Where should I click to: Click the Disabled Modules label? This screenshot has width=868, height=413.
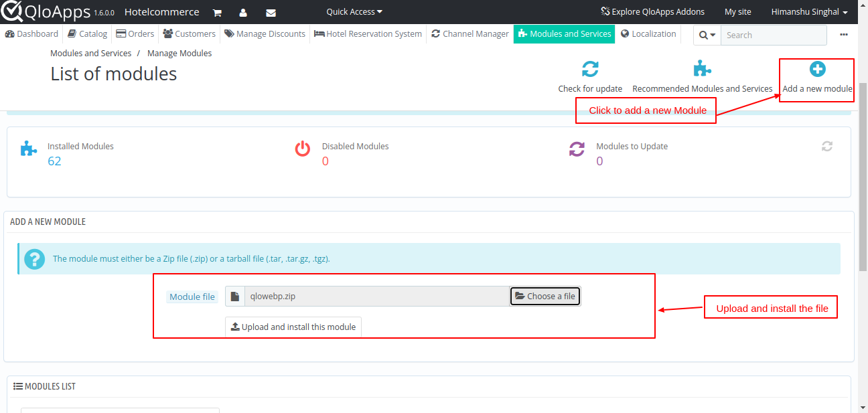(355, 146)
